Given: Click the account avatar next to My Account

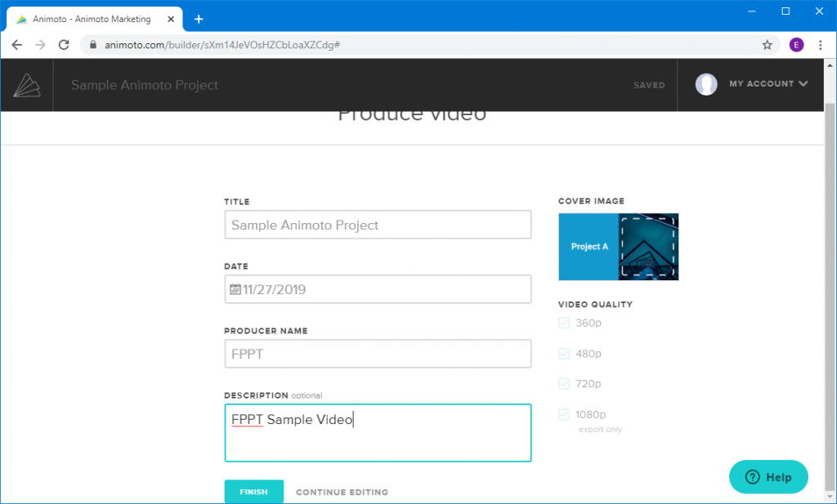Looking at the screenshot, I should pyautogui.click(x=705, y=83).
